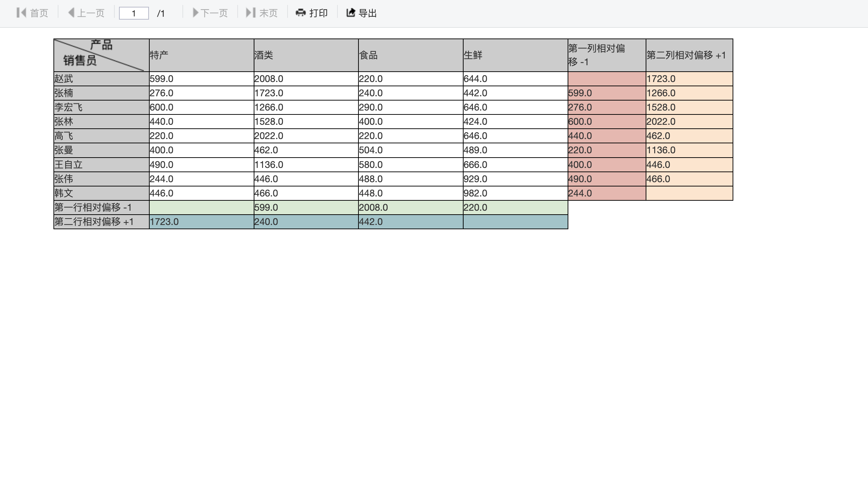Click the 赵武 row label
Screen dimensions: 868x497
coord(102,79)
